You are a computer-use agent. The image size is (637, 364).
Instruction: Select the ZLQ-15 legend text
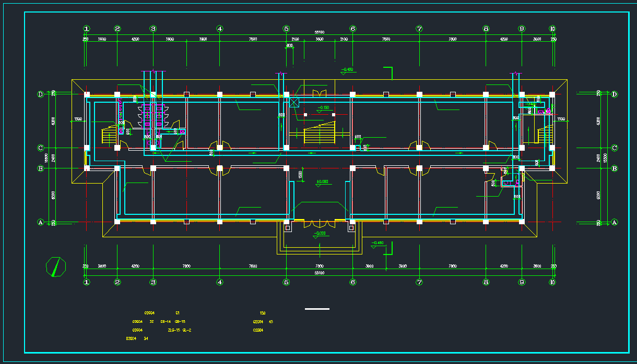click(174, 330)
